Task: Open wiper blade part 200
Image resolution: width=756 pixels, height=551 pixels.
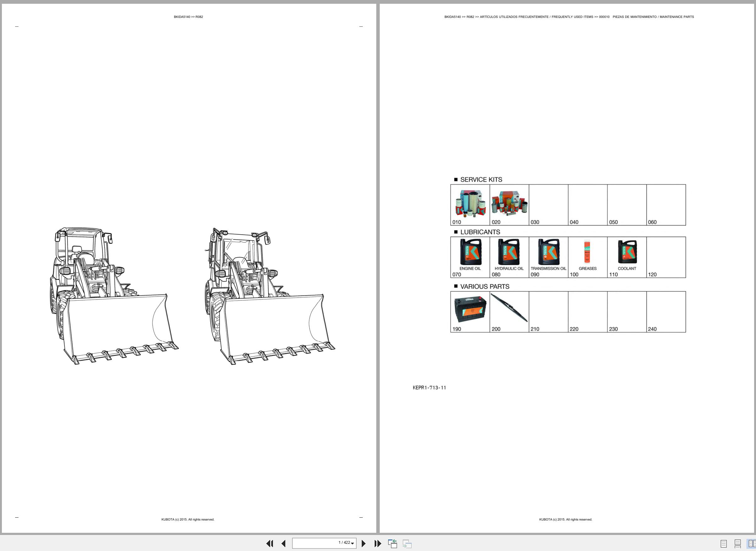Action: (x=509, y=312)
